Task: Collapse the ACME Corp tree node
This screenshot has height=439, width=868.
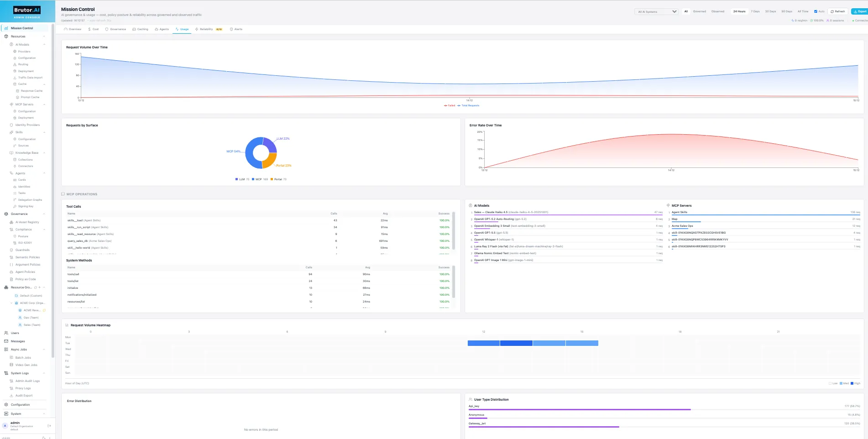Action: (11, 303)
